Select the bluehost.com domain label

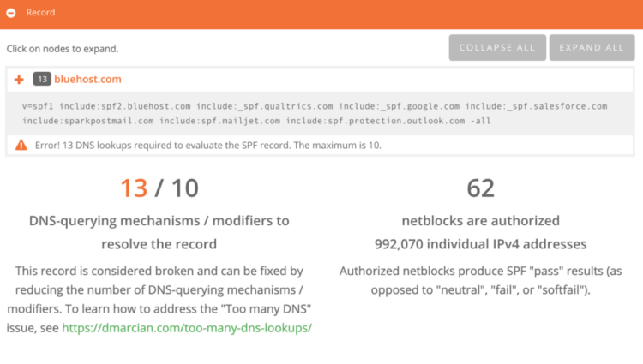point(87,79)
